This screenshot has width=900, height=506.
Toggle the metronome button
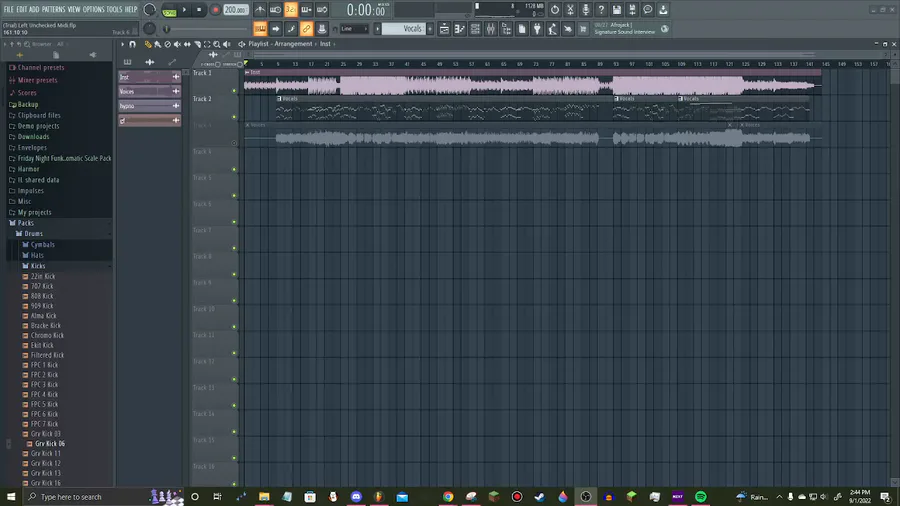click(260, 10)
